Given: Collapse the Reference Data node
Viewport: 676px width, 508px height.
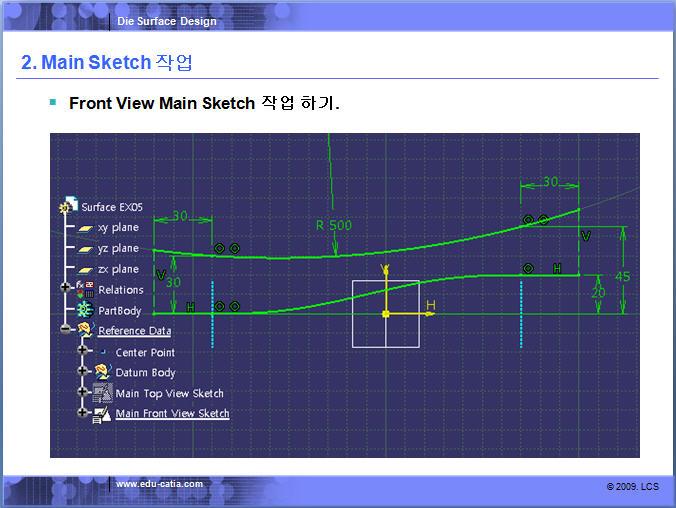Looking at the screenshot, I should (x=66, y=329).
